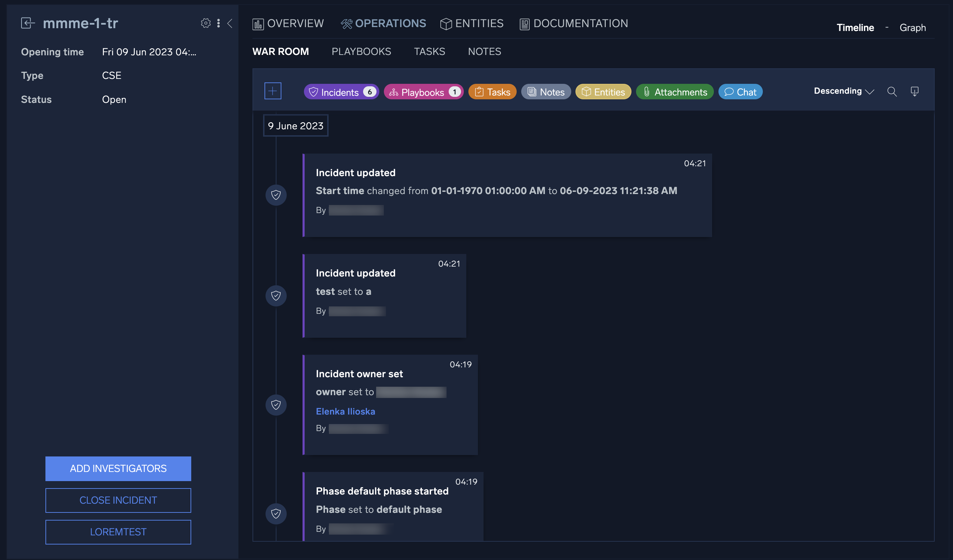Open the three-dot more options menu

point(219,24)
